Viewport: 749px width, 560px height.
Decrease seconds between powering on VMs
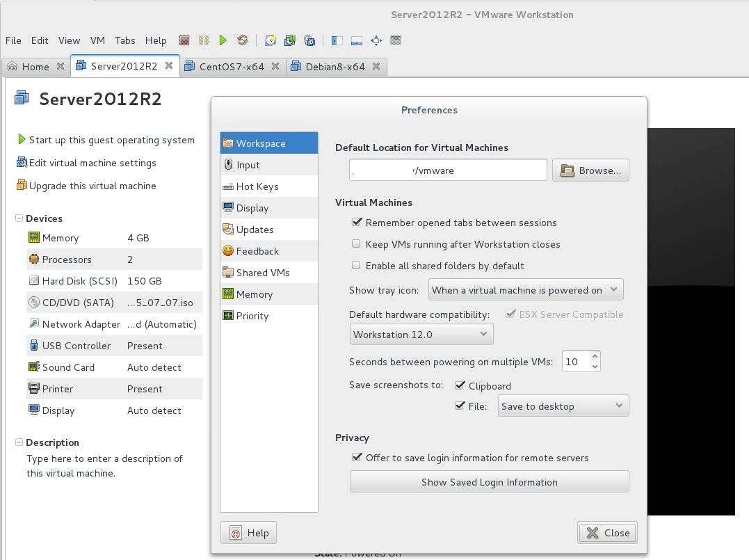[x=595, y=367]
